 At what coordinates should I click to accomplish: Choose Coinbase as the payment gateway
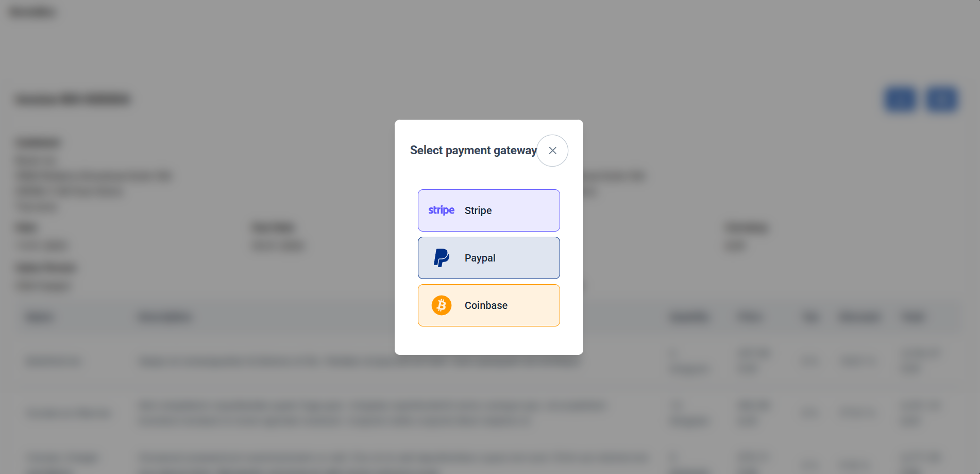point(488,305)
